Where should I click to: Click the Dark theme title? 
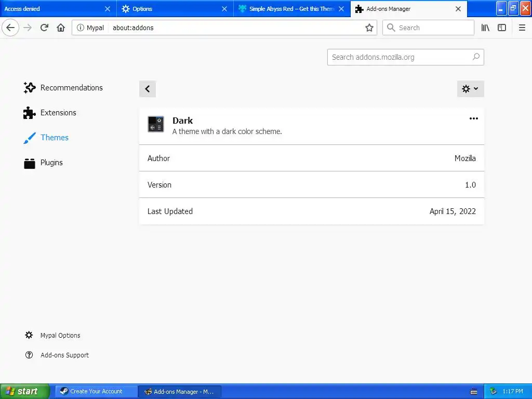pyautogui.click(x=182, y=121)
